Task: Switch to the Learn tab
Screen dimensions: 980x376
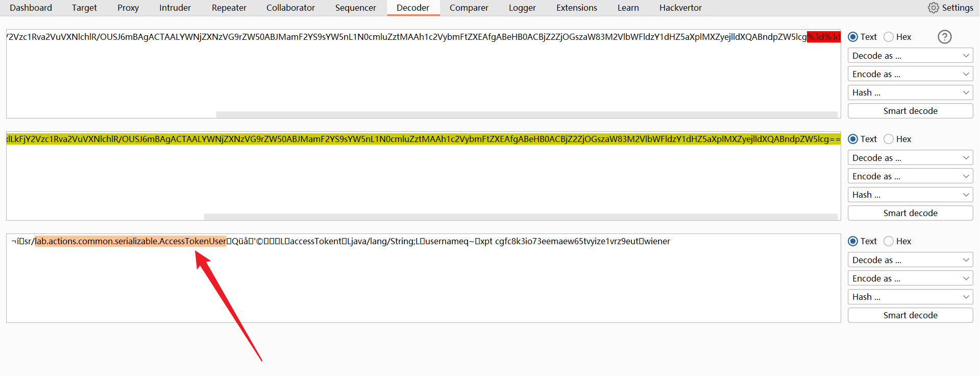Action: (628, 8)
